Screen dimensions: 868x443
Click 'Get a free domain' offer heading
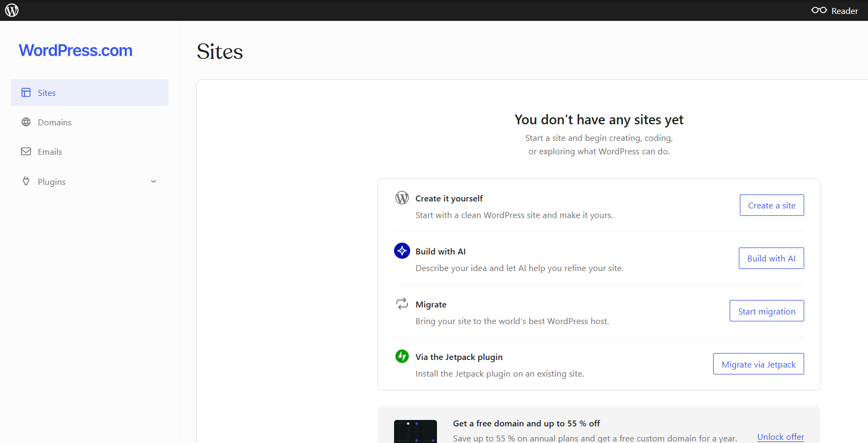tap(526, 423)
